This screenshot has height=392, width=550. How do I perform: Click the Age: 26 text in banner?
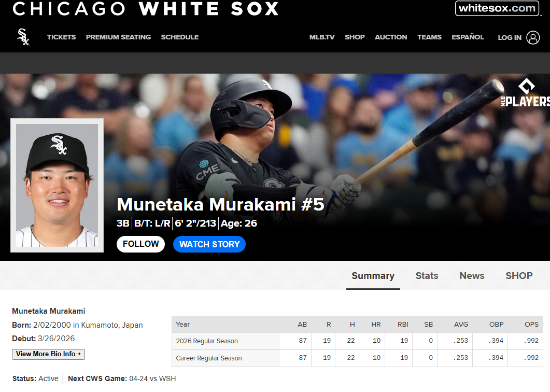tap(239, 223)
